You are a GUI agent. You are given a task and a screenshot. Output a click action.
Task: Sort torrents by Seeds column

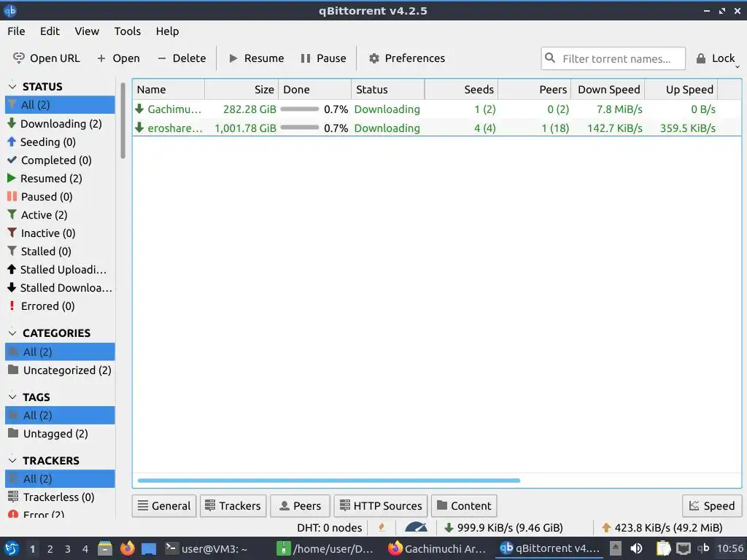click(461, 90)
